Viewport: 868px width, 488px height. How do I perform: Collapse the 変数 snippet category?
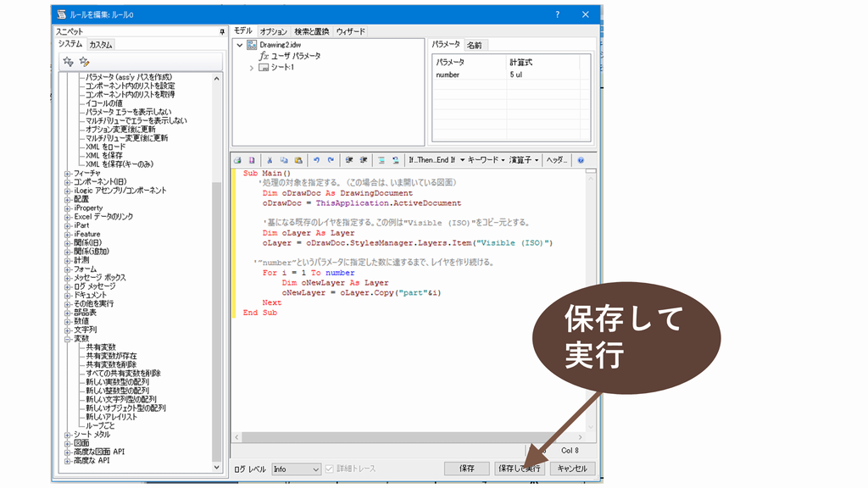[68, 338]
